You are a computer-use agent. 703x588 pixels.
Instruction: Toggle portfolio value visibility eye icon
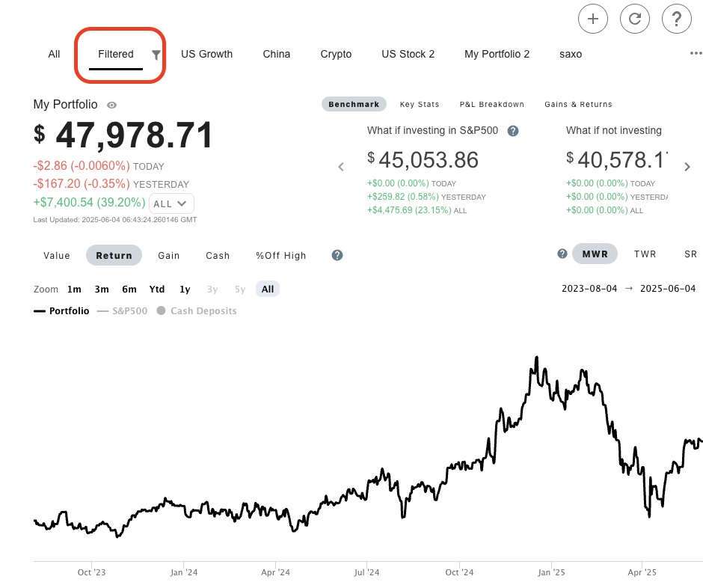[112, 105]
